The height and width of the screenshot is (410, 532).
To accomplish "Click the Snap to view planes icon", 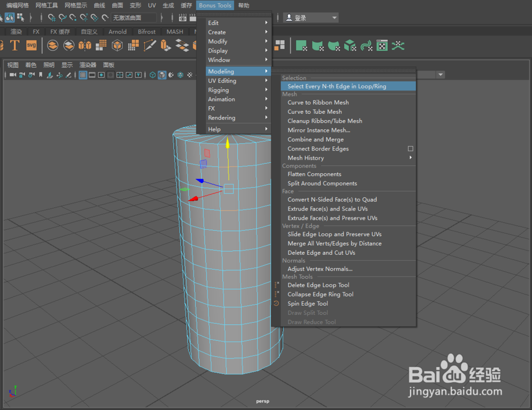I will (x=94, y=18).
